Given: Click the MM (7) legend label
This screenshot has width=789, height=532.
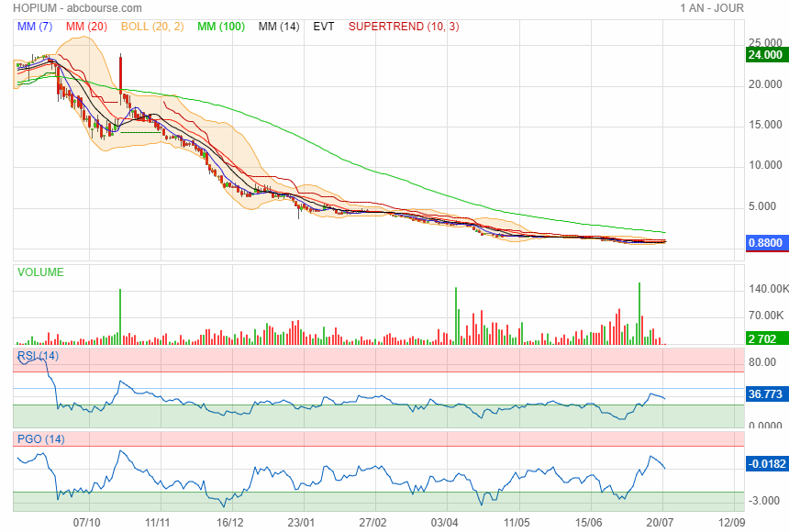Looking at the screenshot, I should click(x=35, y=27).
